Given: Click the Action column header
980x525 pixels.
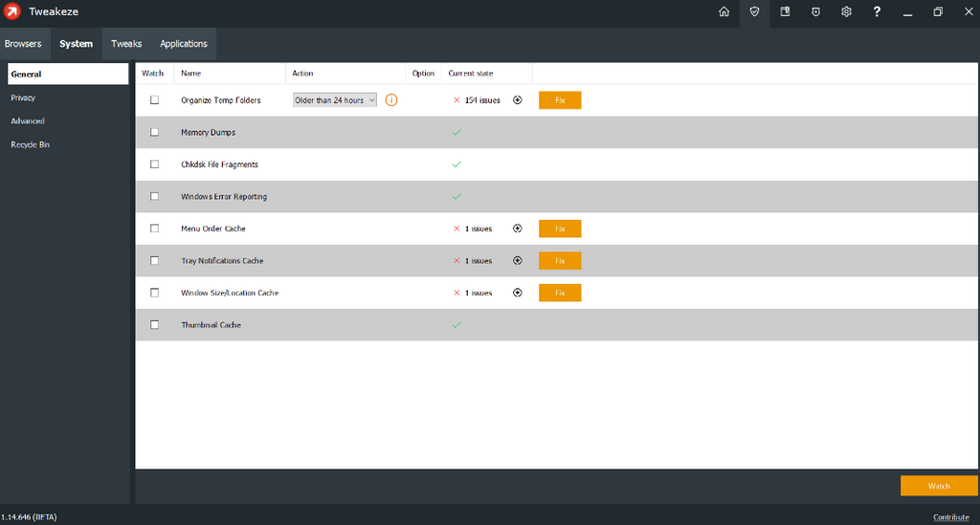Looking at the screenshot, I should pos(302,73).
